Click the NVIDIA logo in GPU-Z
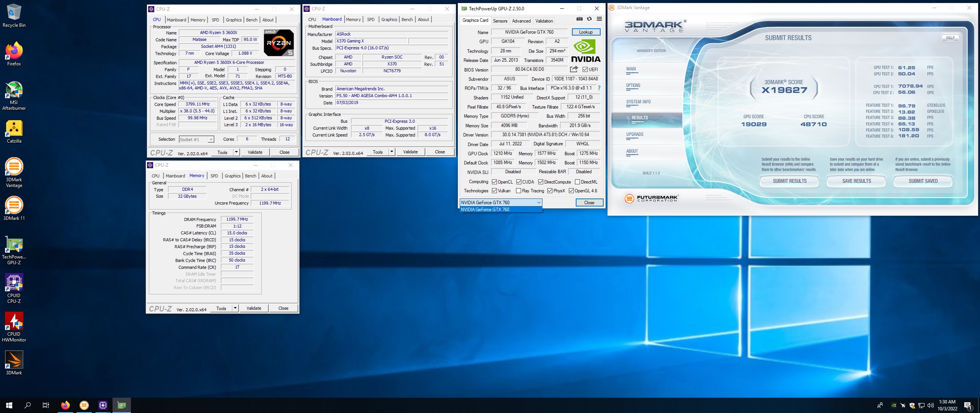 pos(586,51)
